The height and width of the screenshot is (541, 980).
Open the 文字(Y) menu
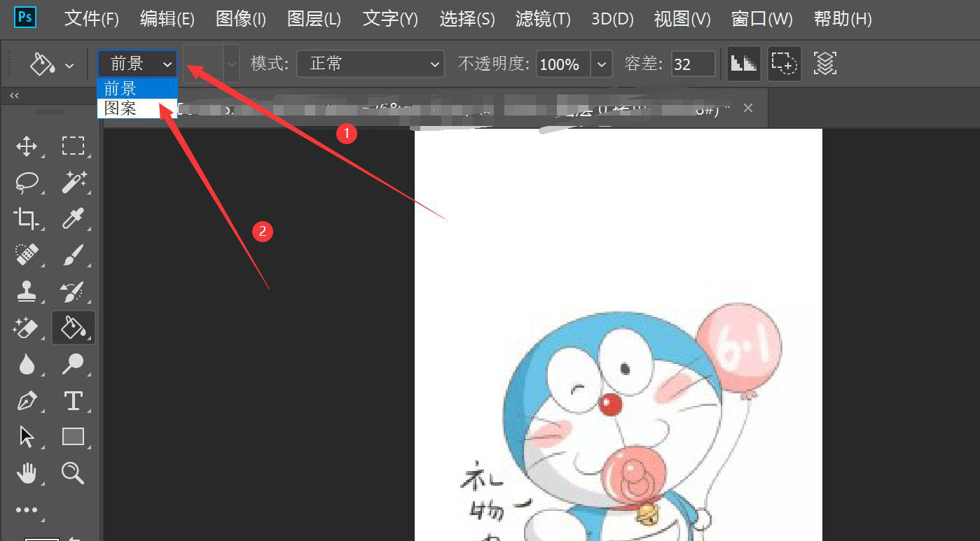click(390, 18)
